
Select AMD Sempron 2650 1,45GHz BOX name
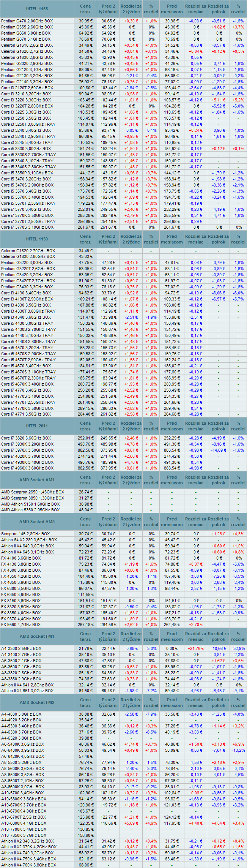pyautogui.click(x=33, y=492)
